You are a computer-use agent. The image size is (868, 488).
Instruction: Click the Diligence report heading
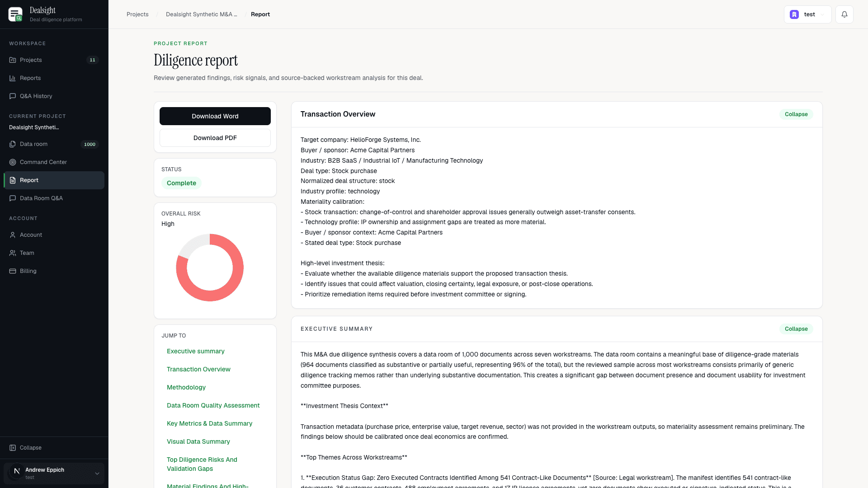pos(196,60)
